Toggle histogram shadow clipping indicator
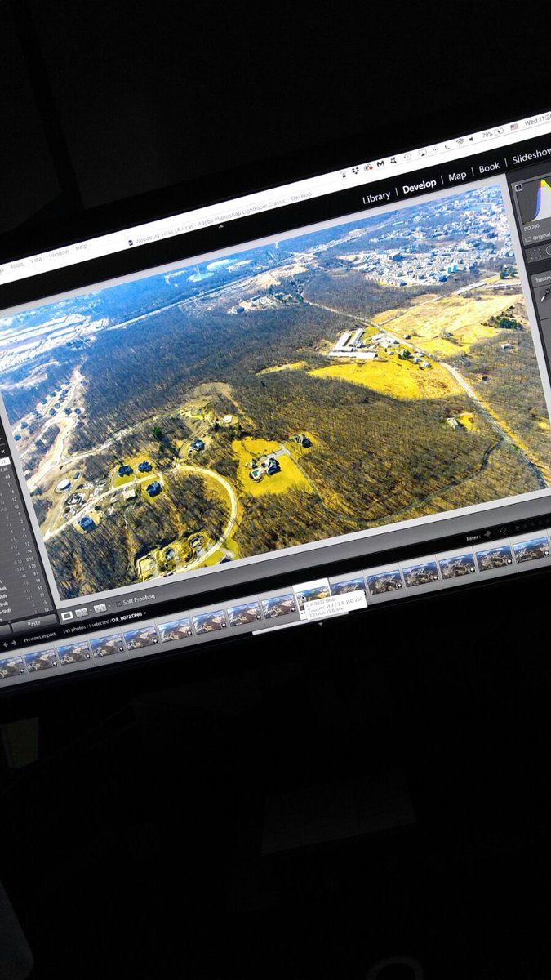Image resolution: width=551 pixels, height=980 pixels. [x=519, y=189]
